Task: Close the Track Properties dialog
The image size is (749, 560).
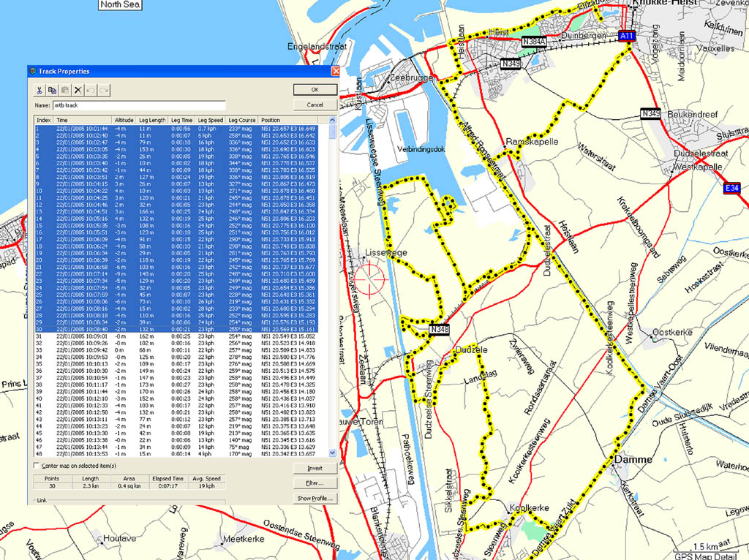Action: coord(335,71)
